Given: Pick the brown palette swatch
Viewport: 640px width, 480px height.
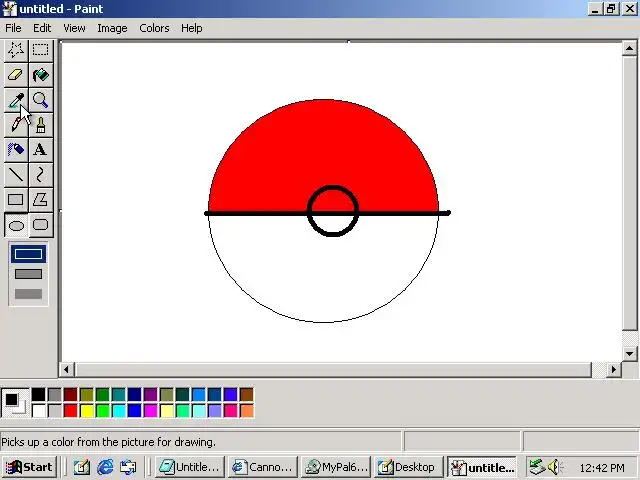Looking at the screenshot, I should (247, 395).
